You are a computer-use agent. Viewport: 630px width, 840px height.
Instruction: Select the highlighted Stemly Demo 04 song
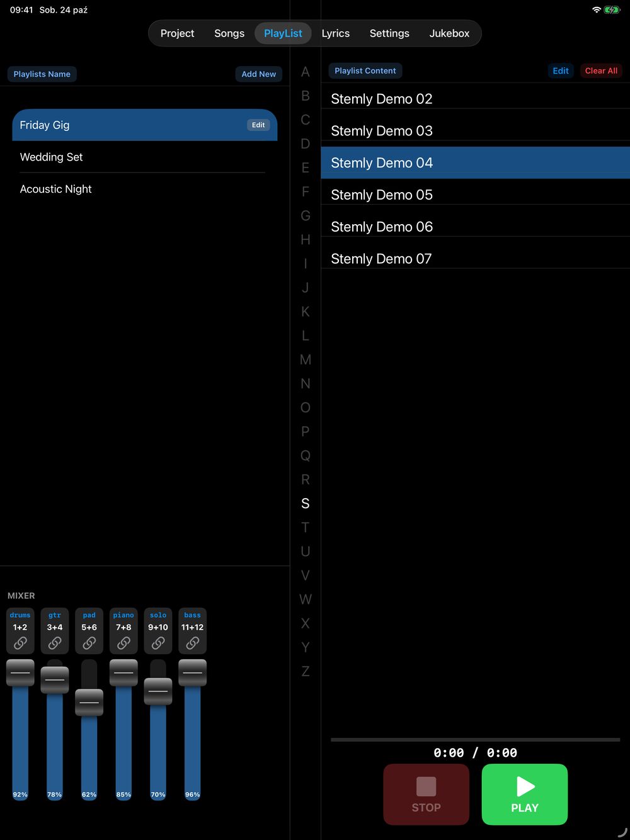(476, 162)
